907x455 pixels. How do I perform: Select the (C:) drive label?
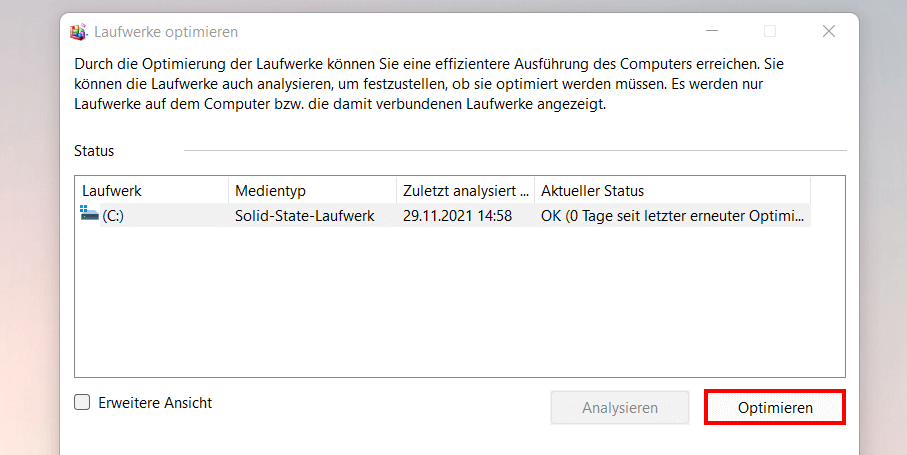coord(113,215)
